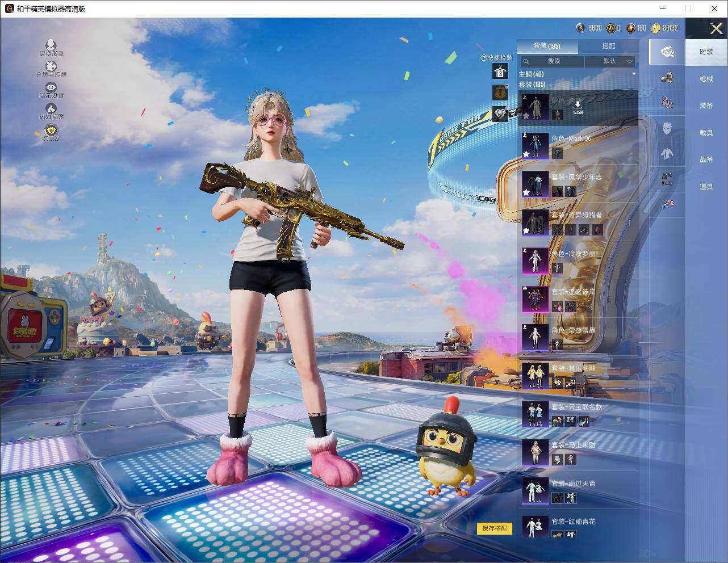
Task: Minimize the 和平精英模拟器高清版 window
Action: pyautogui.click(x=663, y=9)
